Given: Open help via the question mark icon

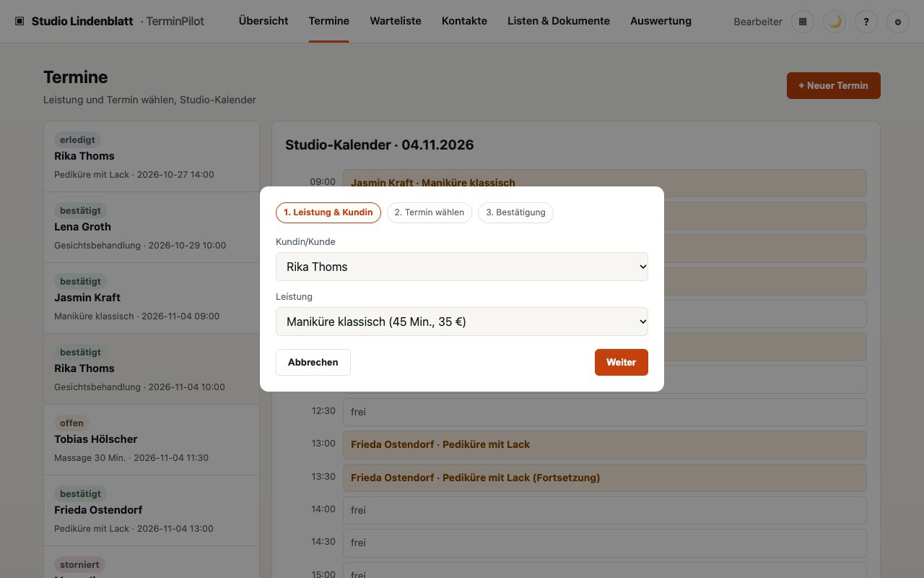Looking at the screenshot, I should (x=866, y=22).
